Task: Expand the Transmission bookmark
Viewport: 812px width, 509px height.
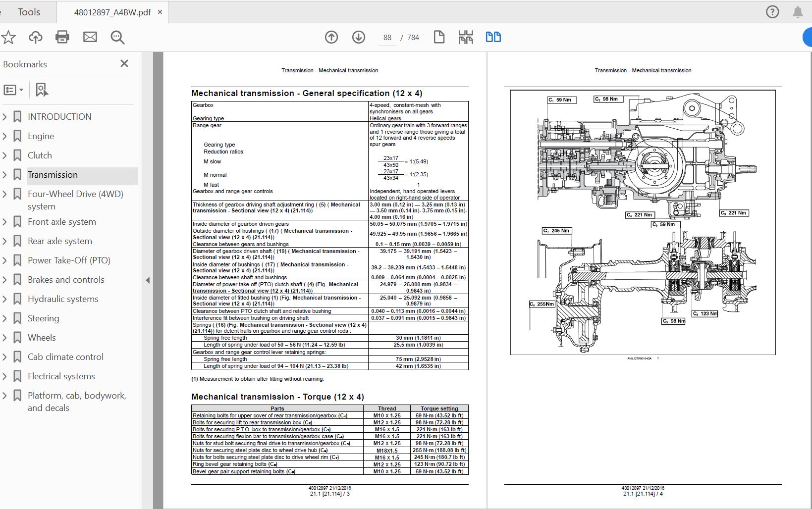Action: point(4,175)
